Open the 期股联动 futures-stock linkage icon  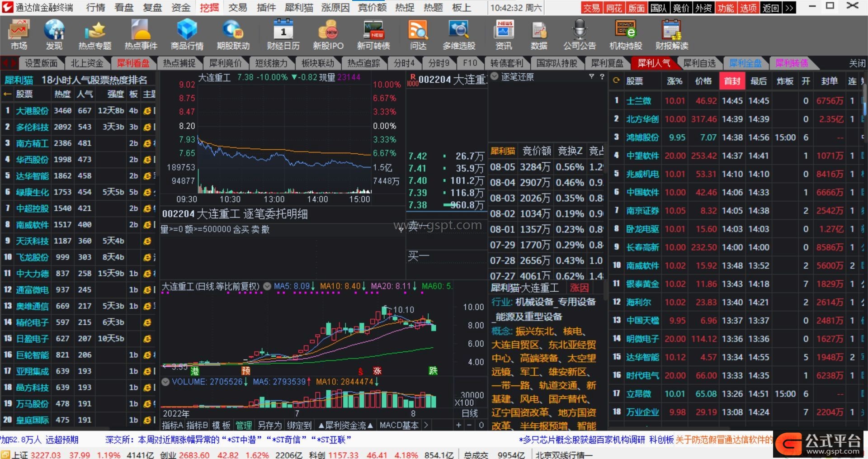(x=233, y=34)
